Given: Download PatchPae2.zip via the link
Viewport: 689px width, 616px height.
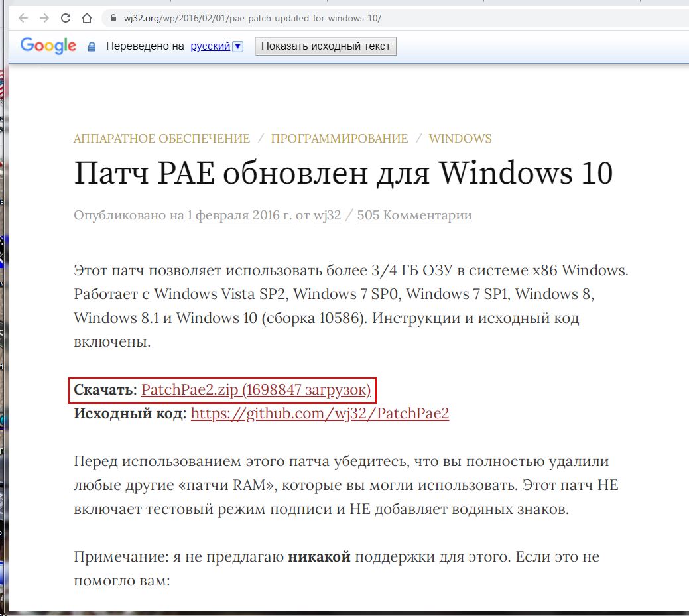Looking at the screenshot, I should (256, 390).
